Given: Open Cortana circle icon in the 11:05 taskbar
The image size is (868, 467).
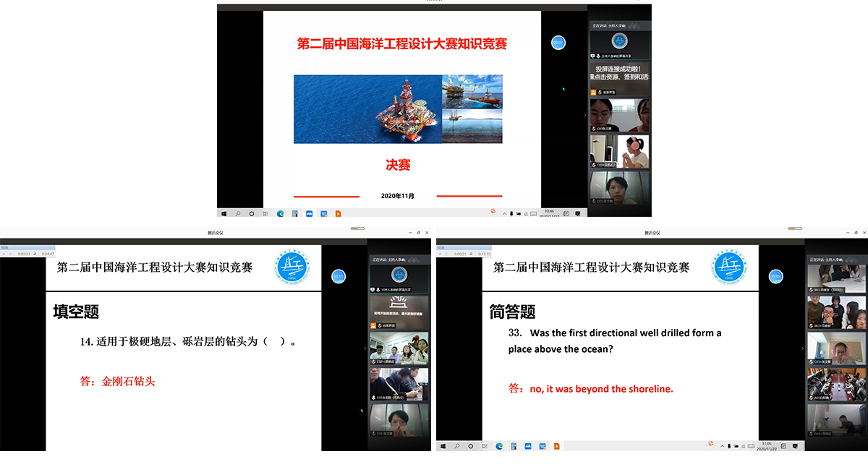Looking at the screenshot, I should point(472,446).
